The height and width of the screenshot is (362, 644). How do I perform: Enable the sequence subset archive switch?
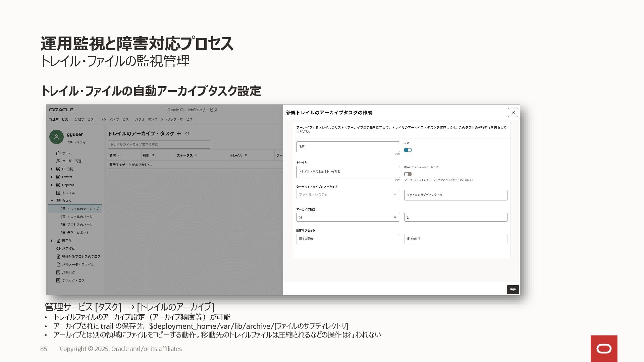click(408, 174)
